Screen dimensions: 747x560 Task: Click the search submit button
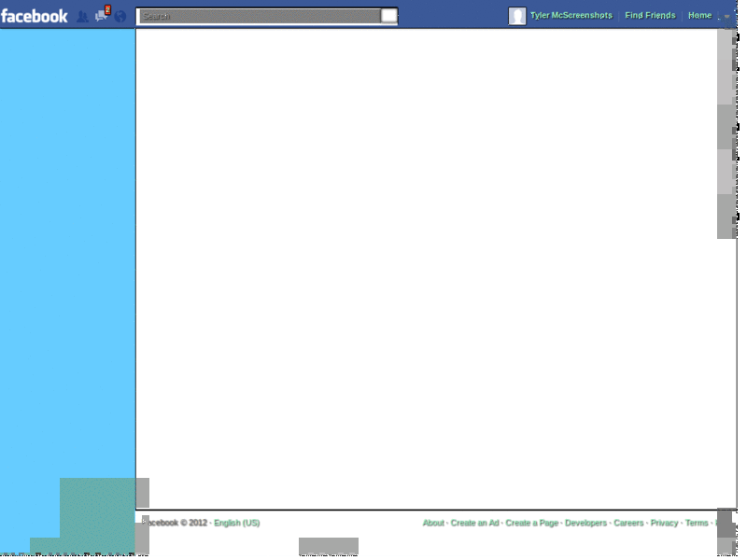pos(389,16)
